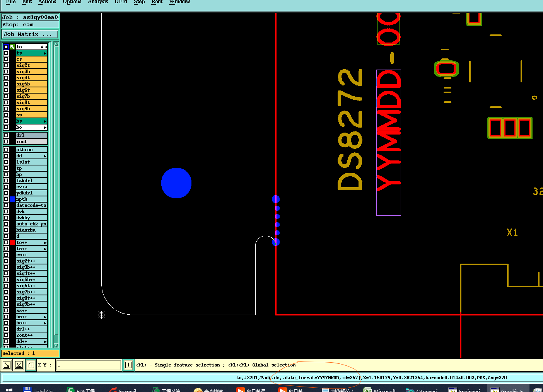Click the grid window icon left of X Y

(x=31, y=365)
